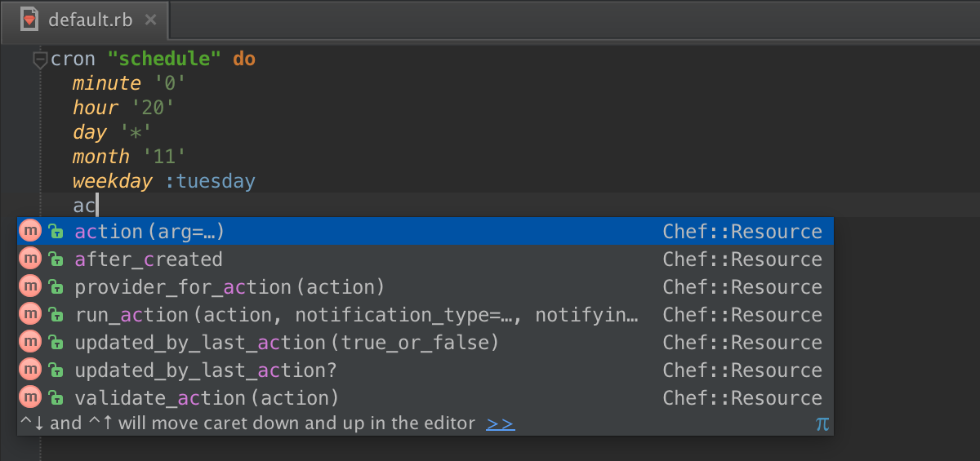The height and width of the screenshot is (461, 980).
Task: Click the green lock icon beside updated_by_last_action?
Action: pos(56,370)
